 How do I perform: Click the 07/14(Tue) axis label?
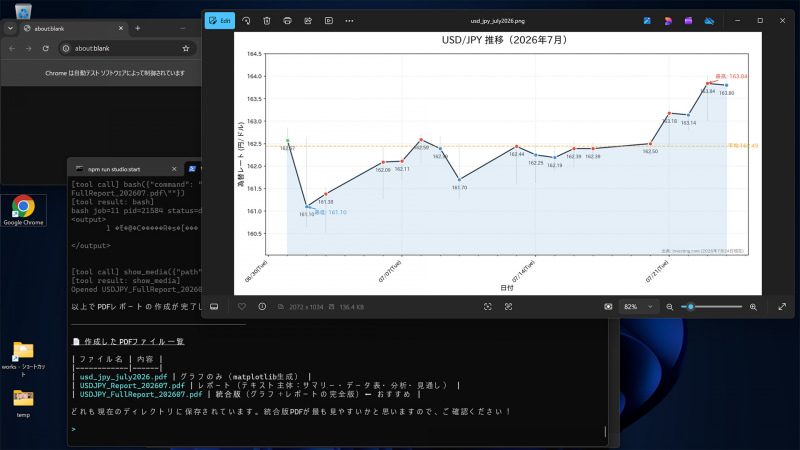click(523, 271)
